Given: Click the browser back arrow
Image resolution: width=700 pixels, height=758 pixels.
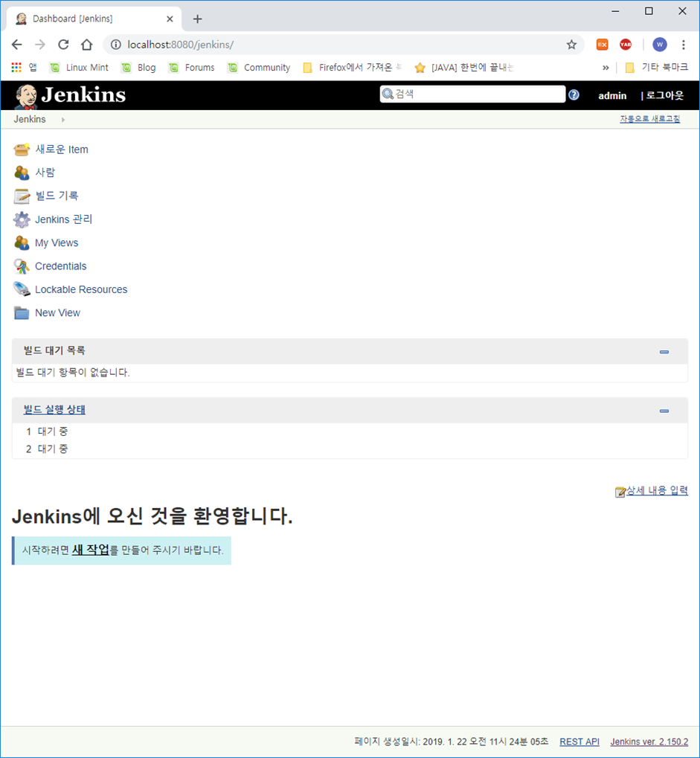Looking at the screenshot, I should [x=17, y=45].
